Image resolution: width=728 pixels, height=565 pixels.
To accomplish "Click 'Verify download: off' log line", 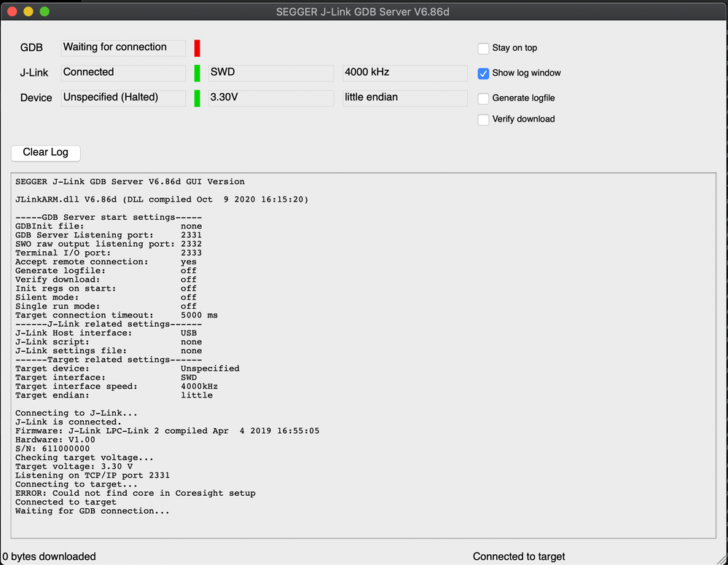I will click(x=106, y=280).
